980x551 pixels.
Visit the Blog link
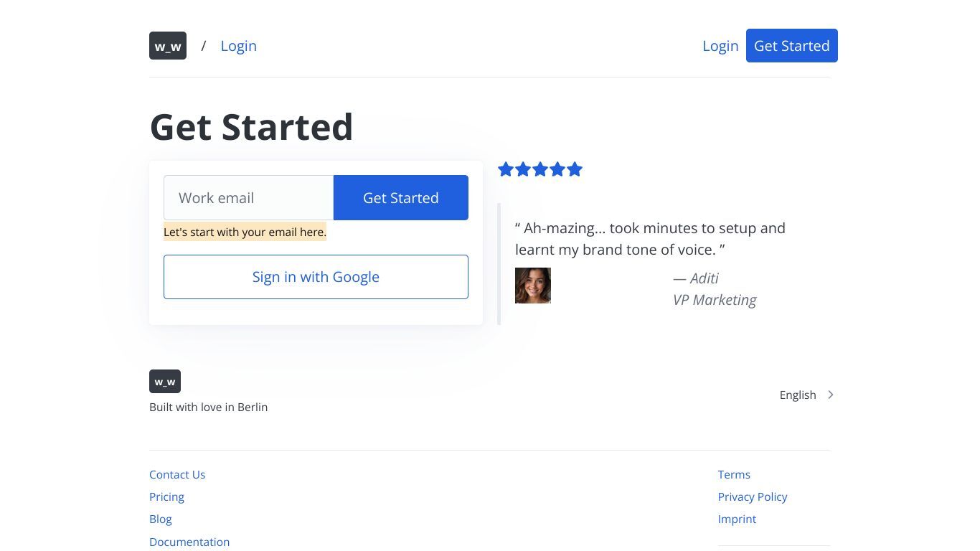pos(161,519)
